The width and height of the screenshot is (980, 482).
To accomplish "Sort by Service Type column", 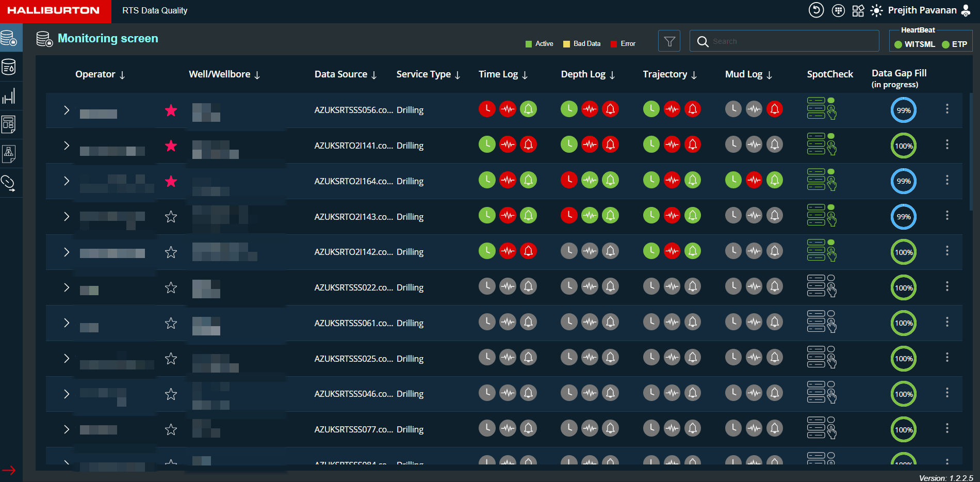I will point(428,74).
